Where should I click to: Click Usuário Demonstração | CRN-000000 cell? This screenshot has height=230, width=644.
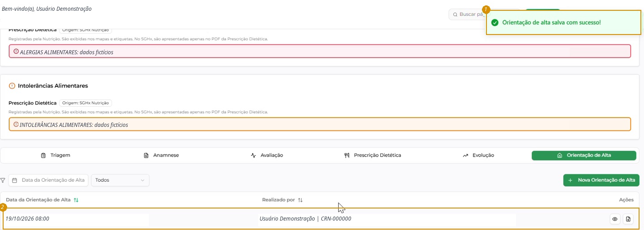(305, 219)
